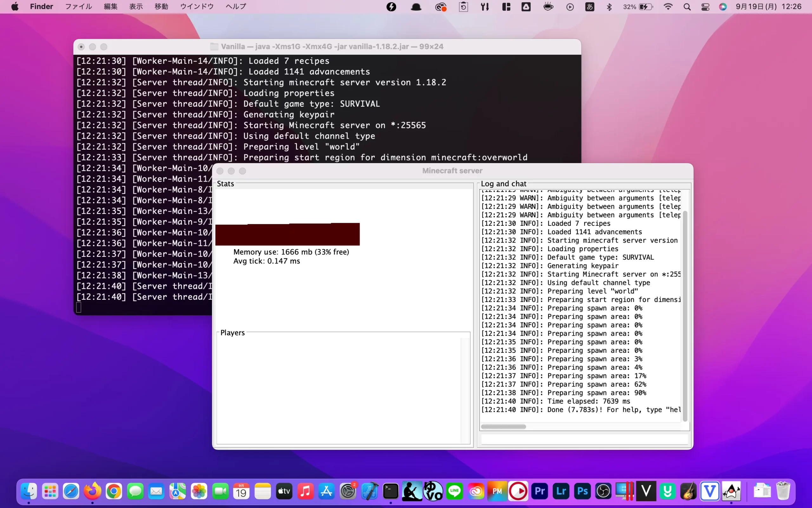Launch the Music app from the dock
Image resolution: width=812 pixels, height=508 pixels.
305,491
